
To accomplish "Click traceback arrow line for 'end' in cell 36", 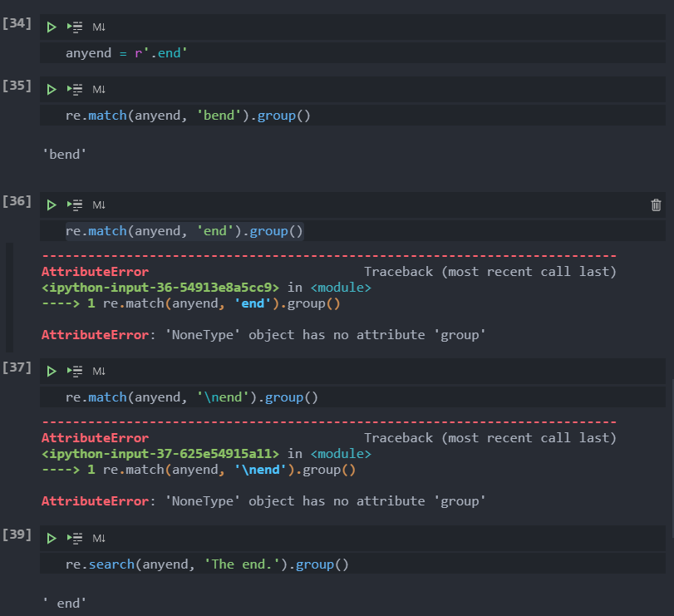I will pos(191,304).
